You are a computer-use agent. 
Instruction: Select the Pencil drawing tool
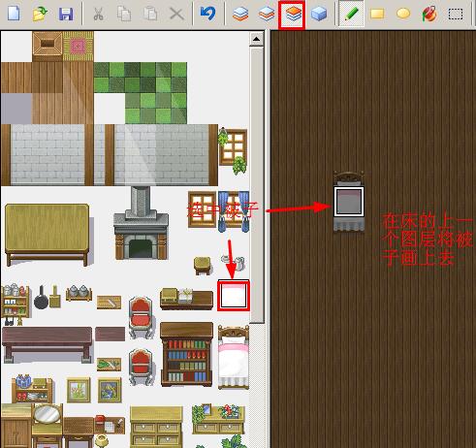[x=352, y=14]
